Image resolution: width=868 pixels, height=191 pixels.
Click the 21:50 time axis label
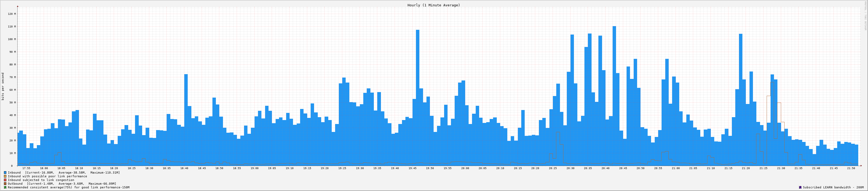point(851,168)
